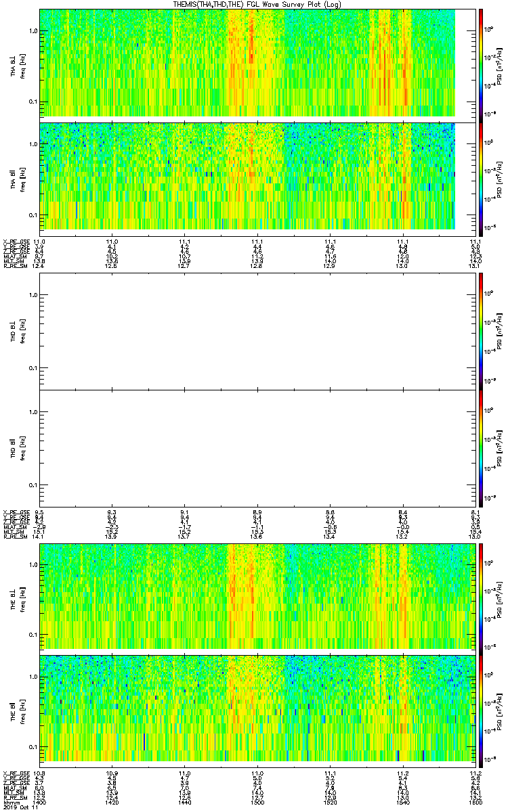Image resolution: width=508 pixels, height=812 pixels.
Task: Click the 0.1 frequency tick of THE B-perpendicular
Action: tap(33, 635)
